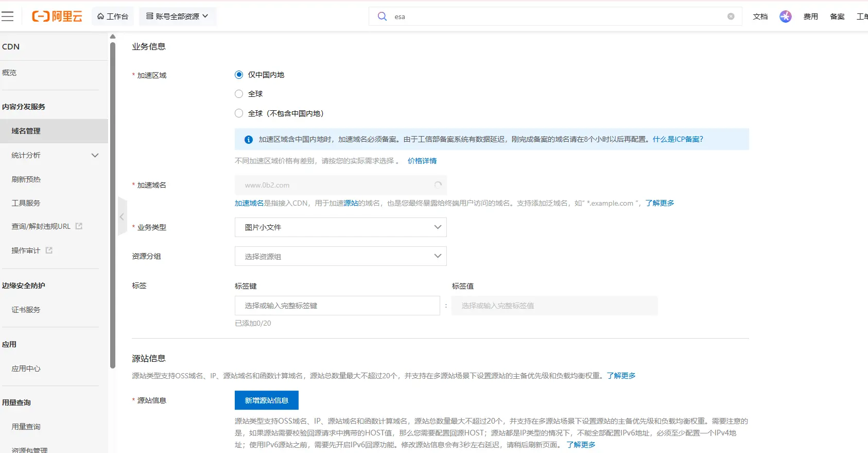Click the info icon in ICP notice

(x=249, y=140)
